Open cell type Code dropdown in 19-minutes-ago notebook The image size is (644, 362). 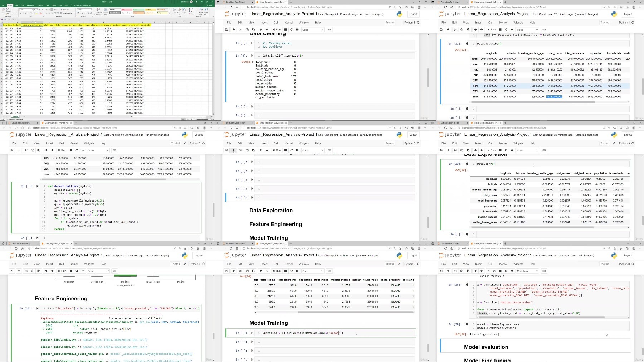tap(313, 30)
